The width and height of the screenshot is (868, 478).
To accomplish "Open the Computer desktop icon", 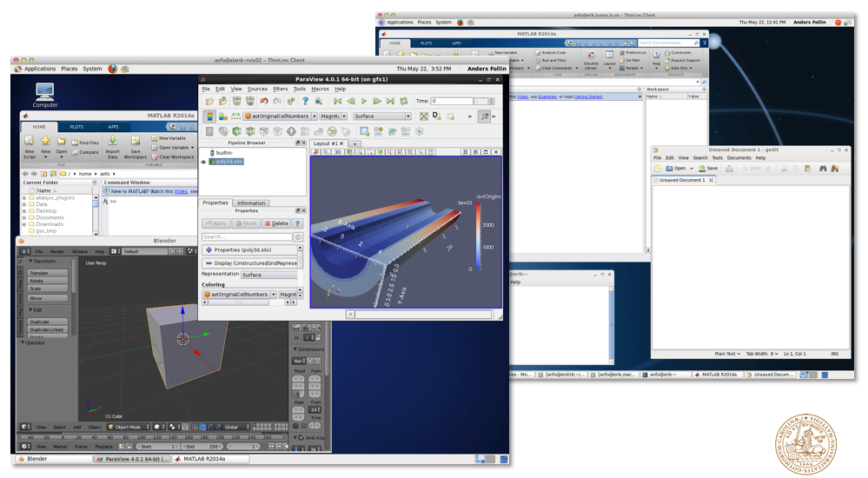I will pyautogui.click(x=45, y=95).
